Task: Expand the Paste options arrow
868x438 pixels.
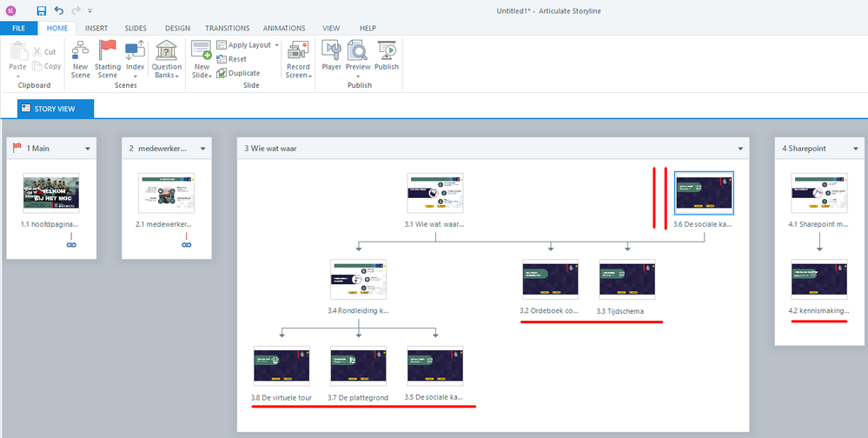Action: point(17,76)
